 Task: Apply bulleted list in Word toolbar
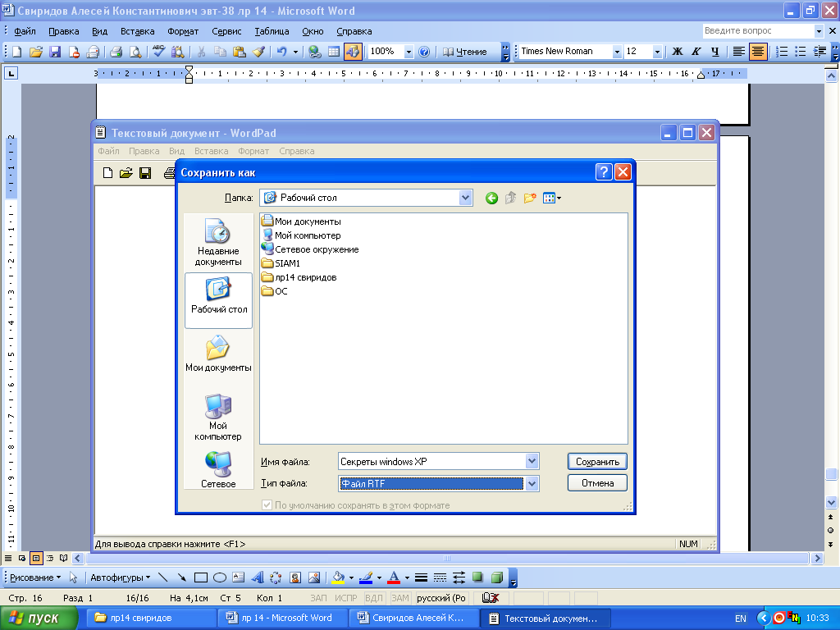coord(801,52)
